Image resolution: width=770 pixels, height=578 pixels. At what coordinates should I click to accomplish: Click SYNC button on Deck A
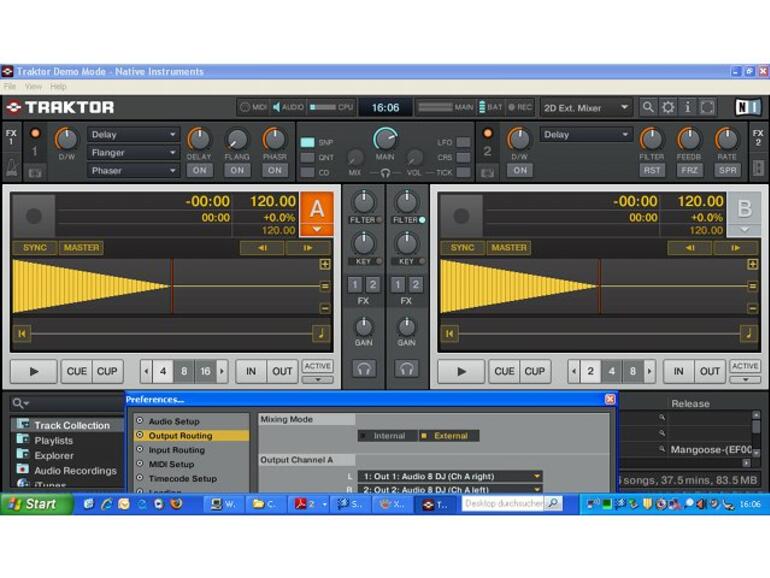pyautogui.click(x=35, y=247)
